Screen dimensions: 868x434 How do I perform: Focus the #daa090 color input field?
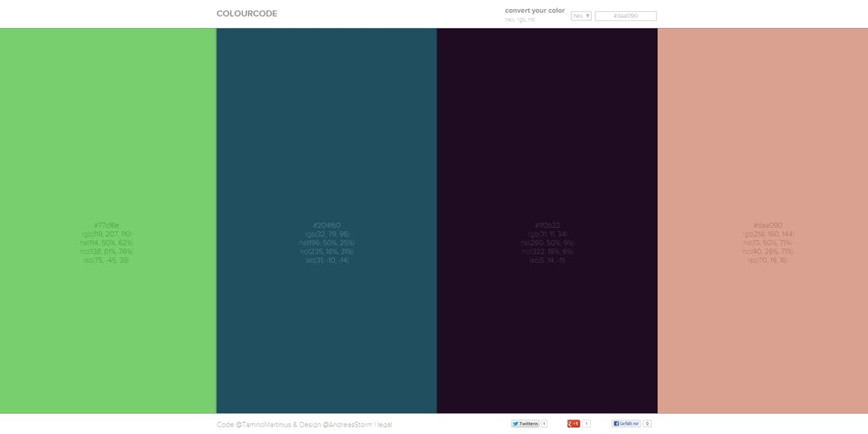[626, 16]
